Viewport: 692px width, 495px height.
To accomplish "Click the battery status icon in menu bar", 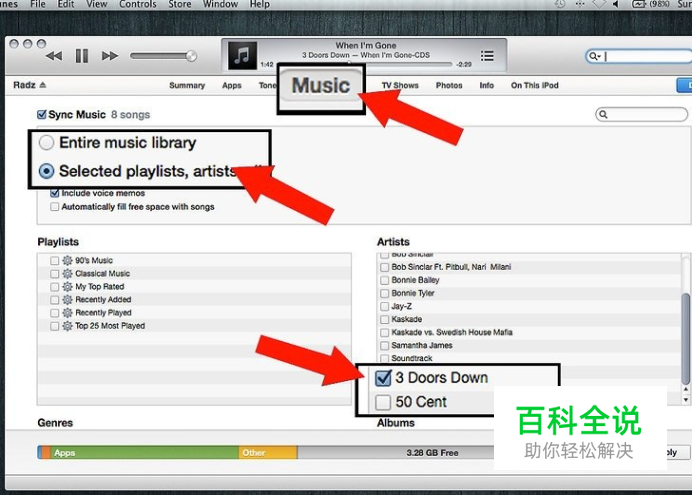I will click(639, 4).
